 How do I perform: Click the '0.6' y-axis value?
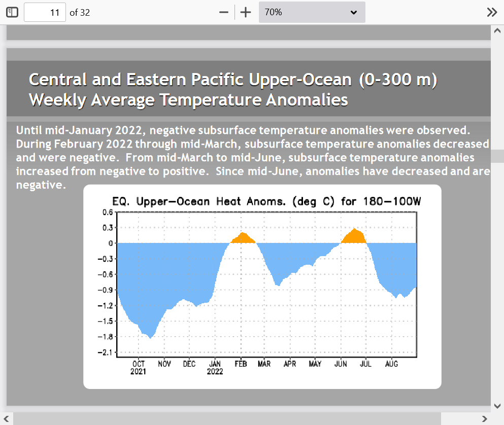108,212
